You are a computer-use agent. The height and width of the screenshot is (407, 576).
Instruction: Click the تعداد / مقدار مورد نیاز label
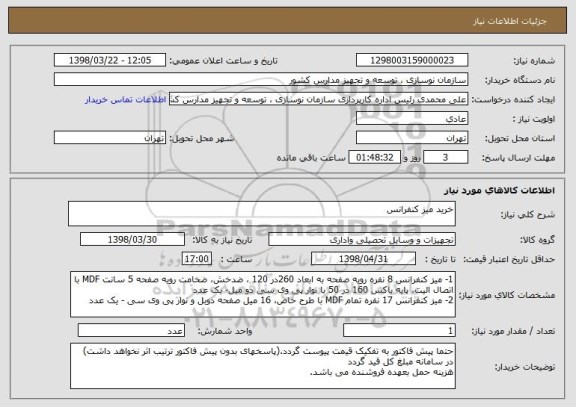coord(513,331)
